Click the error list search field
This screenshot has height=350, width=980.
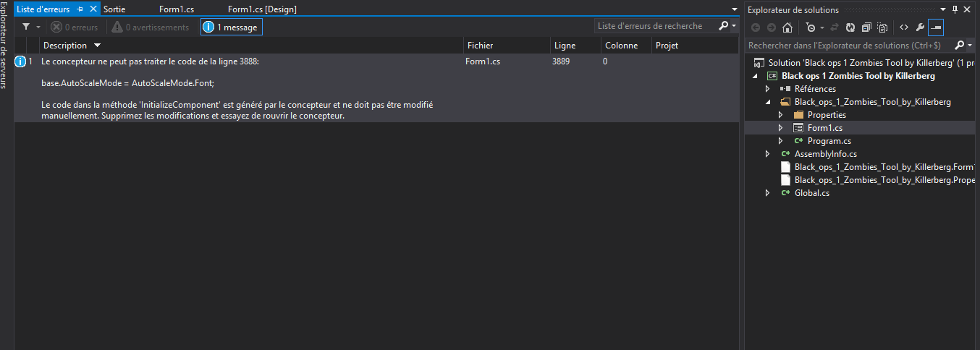click(x=655, y=26)
